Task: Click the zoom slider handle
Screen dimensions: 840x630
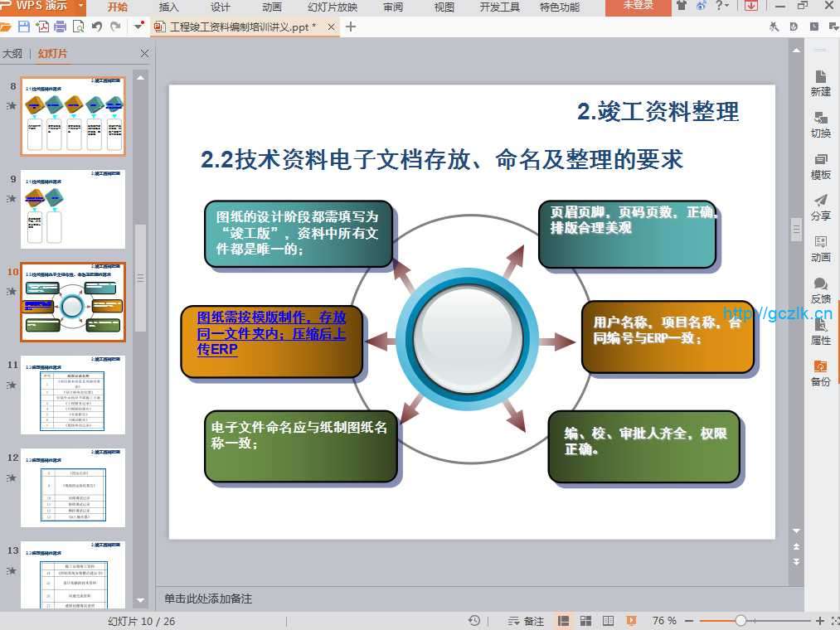Action: (740, 621)
